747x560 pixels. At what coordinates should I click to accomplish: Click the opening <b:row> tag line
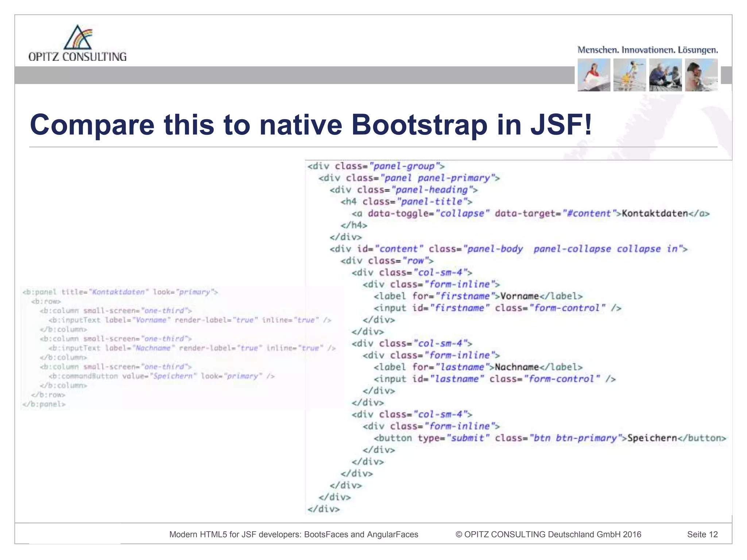click(46, 302)
